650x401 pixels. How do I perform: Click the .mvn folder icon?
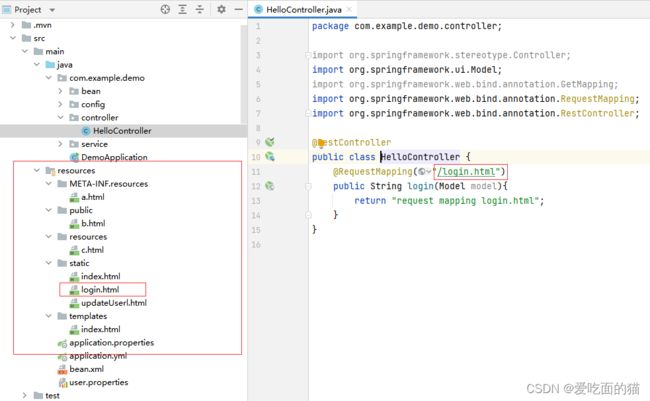[27, 25]
